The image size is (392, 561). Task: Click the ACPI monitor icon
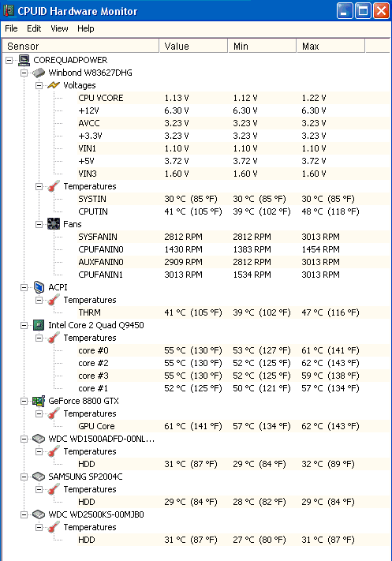[39, 287]
